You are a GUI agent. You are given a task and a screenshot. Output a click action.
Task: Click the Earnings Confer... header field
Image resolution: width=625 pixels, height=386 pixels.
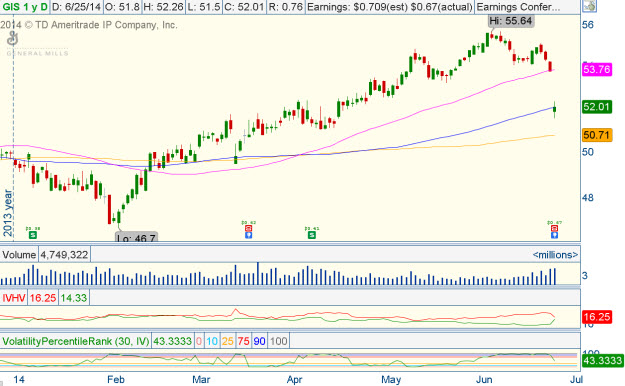point(518,7)
